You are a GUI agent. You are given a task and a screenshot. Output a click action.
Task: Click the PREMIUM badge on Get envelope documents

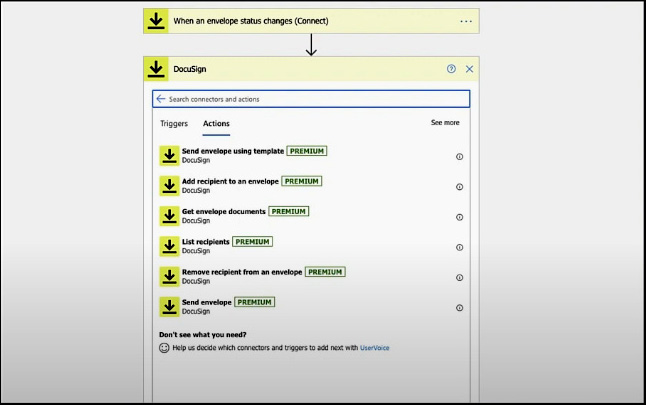tap(288, 211)
